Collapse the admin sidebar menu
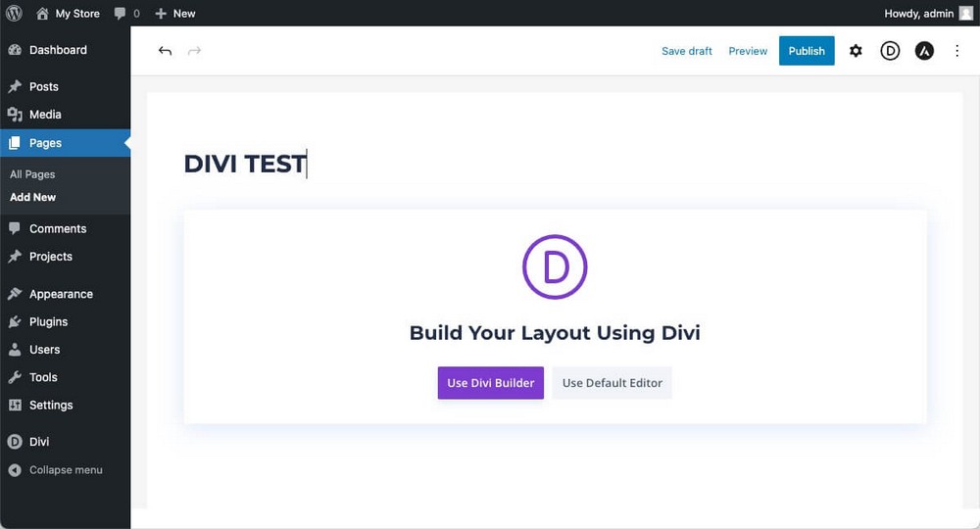The height and width of the screenshot is (529, 980). pyautogui.click(x=65, y=469)
